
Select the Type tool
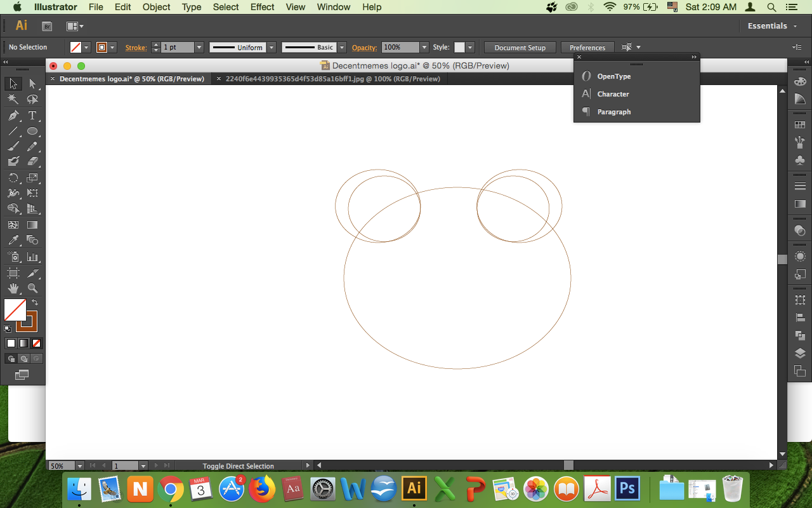(x=32, y=116)
